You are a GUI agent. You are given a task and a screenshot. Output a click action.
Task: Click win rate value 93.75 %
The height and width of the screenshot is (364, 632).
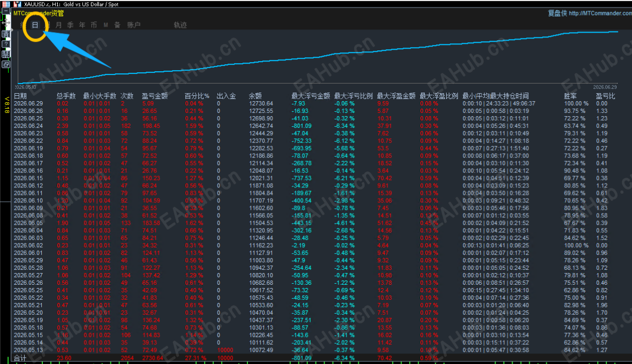pyautogui.click(x=575, y=111)
